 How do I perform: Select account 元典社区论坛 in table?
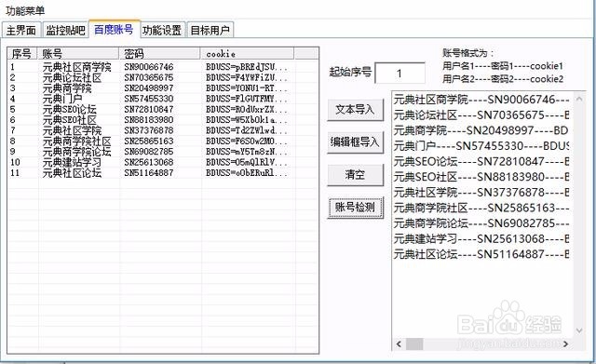click(x=72, y=173)
